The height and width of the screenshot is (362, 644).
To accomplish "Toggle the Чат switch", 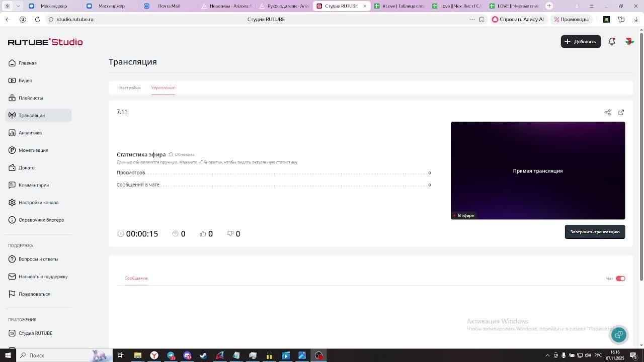I will [620, 279].
